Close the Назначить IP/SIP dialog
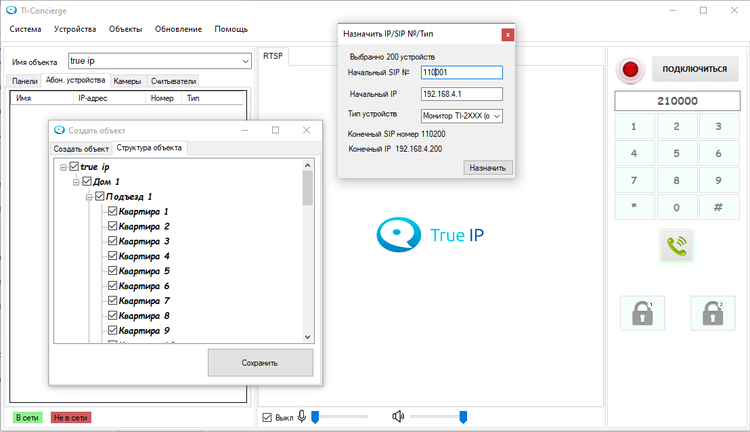The image size is (750, 432). point(507,34)
